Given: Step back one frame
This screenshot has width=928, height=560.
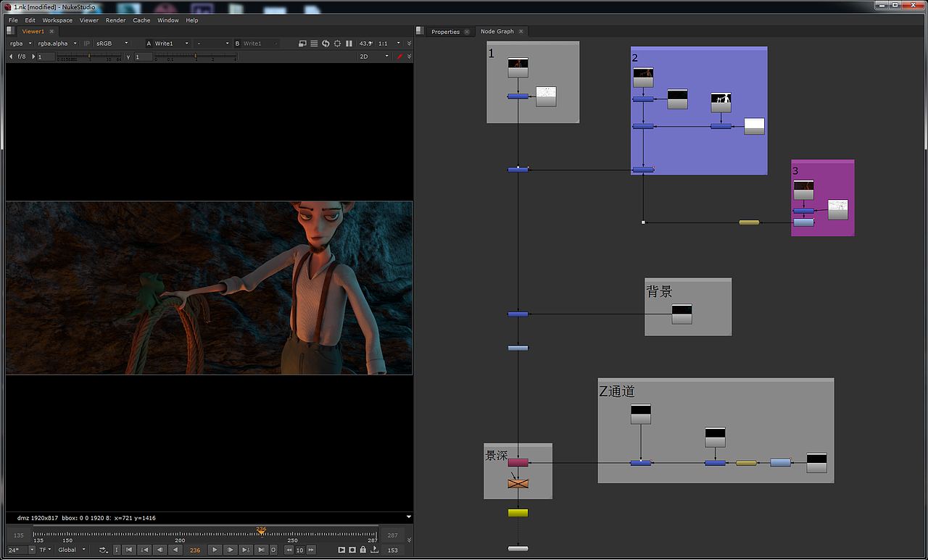Looking at the screenshot, I should tap(159, 550).
